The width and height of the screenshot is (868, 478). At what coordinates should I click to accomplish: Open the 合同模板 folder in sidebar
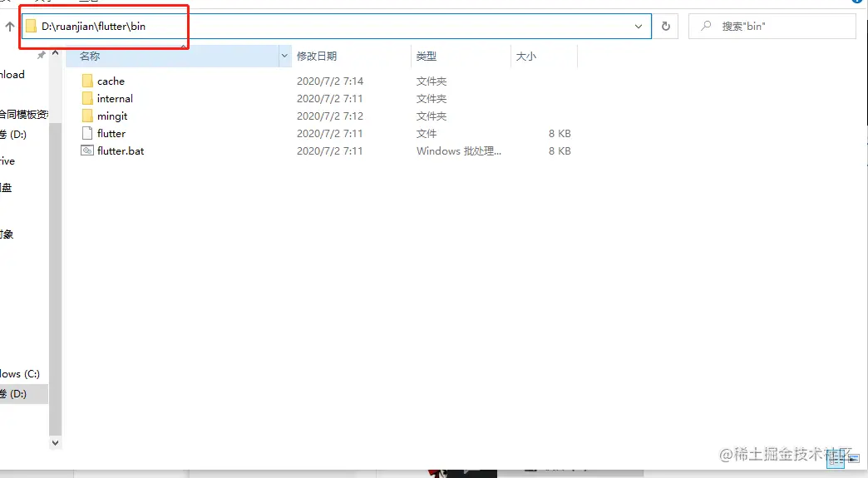(24, 115)
